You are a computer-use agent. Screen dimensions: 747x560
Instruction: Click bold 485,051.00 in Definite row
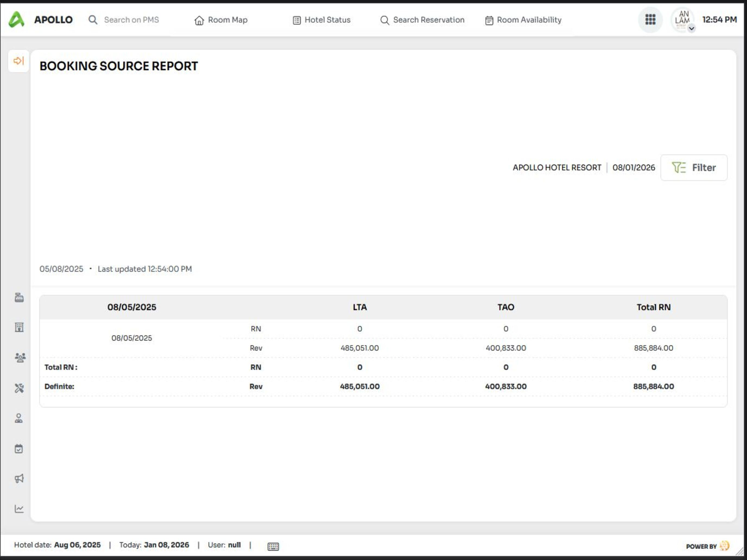coord(360,387)
